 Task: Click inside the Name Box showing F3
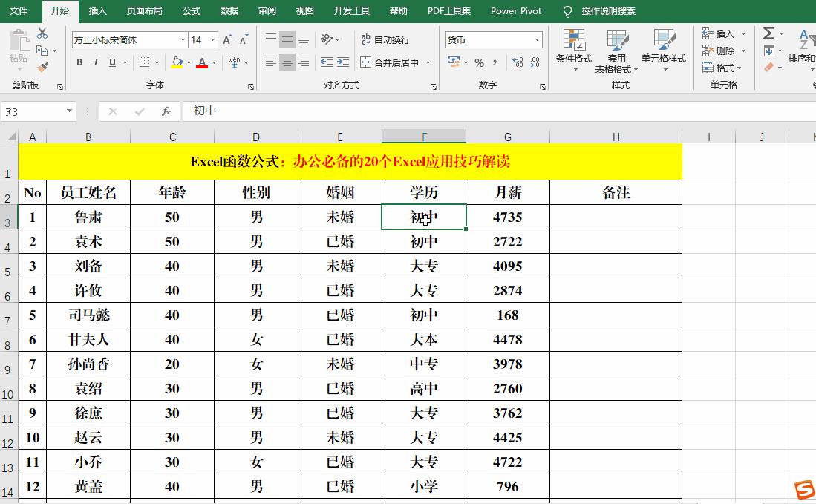(30, 109)
